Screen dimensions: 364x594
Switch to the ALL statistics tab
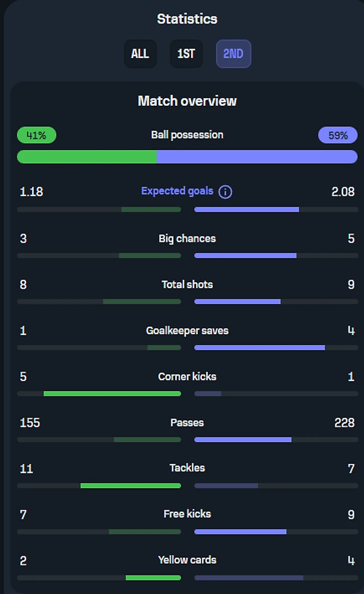pos(140,54)
